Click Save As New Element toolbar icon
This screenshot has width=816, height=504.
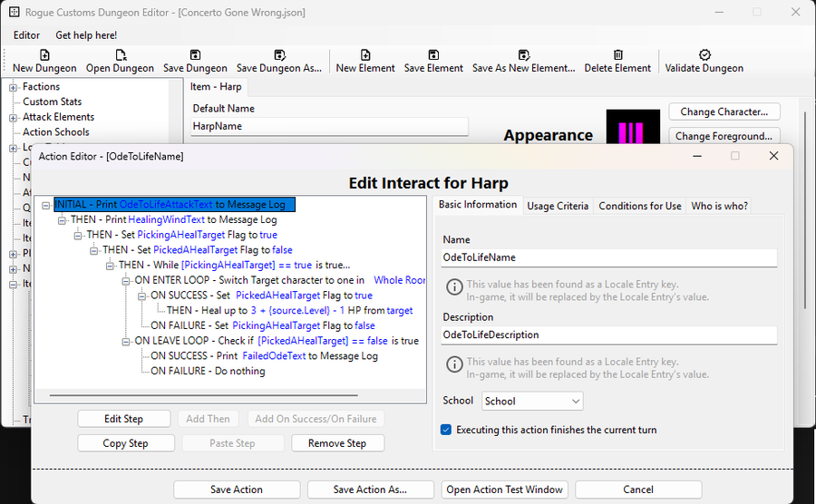pyautogui.click(x=523, y=55)
